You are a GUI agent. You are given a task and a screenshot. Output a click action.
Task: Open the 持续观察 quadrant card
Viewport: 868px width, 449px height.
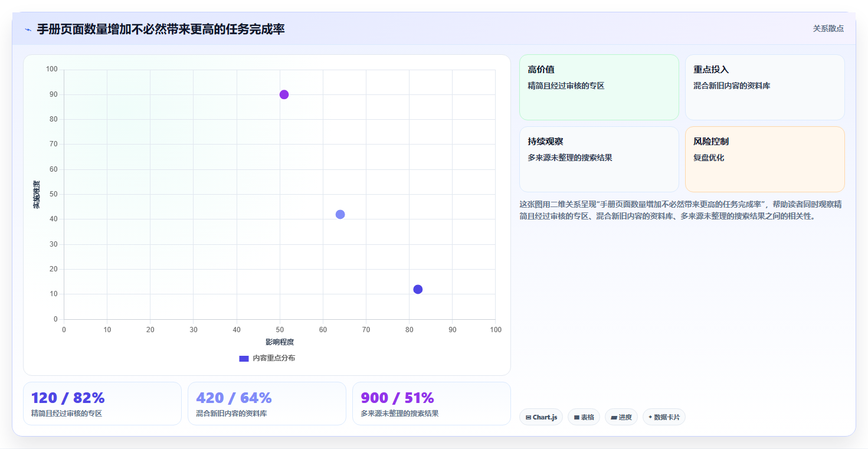pos(599,159)
